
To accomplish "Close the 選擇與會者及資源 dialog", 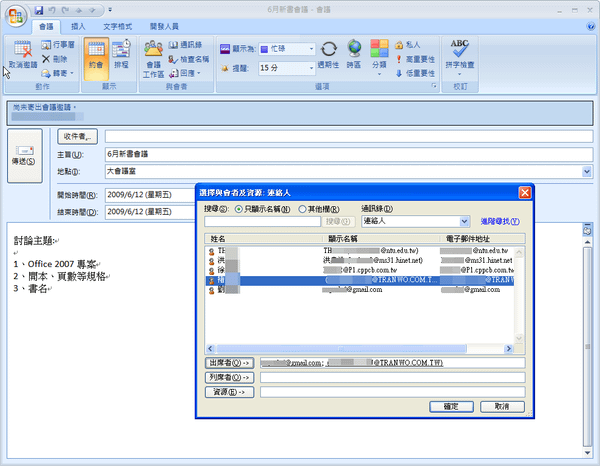I will click(x=525, y=192).
